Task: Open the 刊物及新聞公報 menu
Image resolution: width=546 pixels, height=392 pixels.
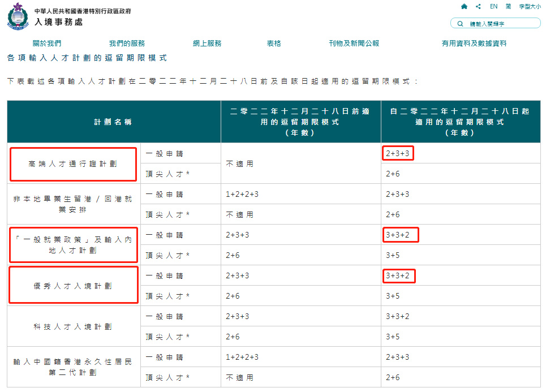Action: click(354, 43)
